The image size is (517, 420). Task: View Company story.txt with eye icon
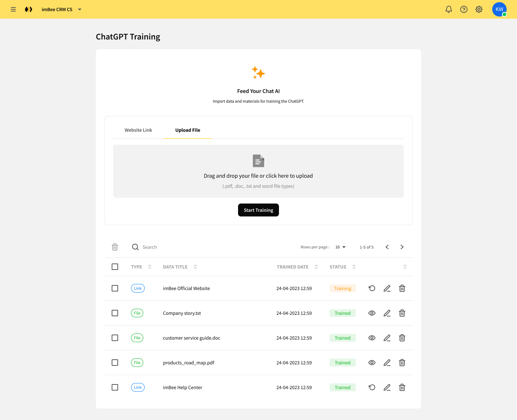pos(372,313)
